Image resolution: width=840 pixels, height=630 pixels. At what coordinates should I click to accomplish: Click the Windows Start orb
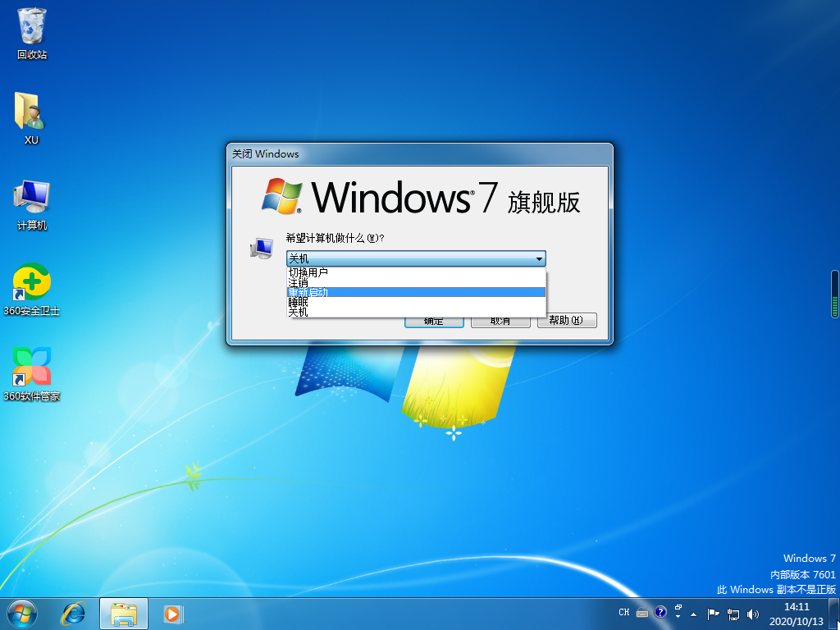[x=22, y=613]
